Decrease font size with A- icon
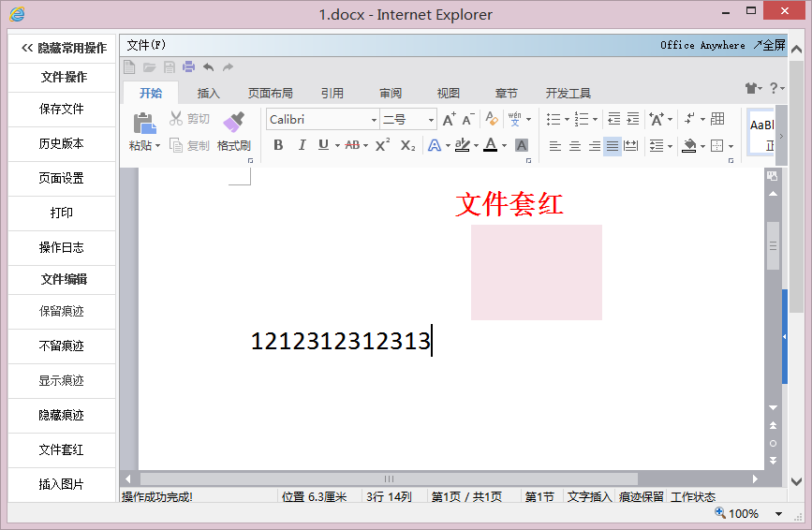 [467, 120]
